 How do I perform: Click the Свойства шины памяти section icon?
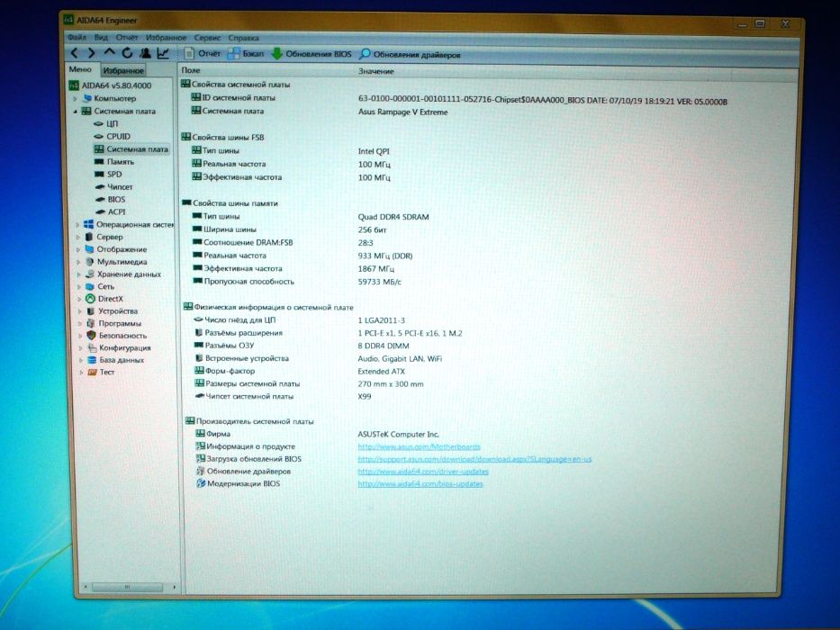[x=185, y=203]
